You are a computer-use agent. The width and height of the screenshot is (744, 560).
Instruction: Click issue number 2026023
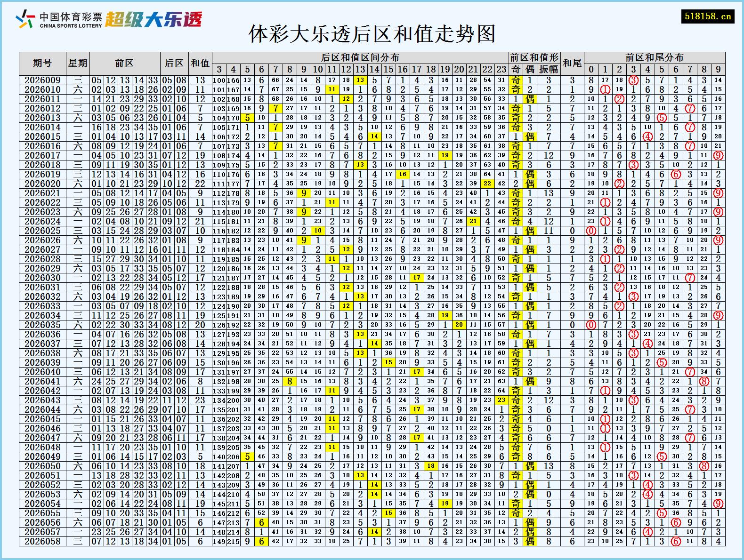[x=42, y=212]
